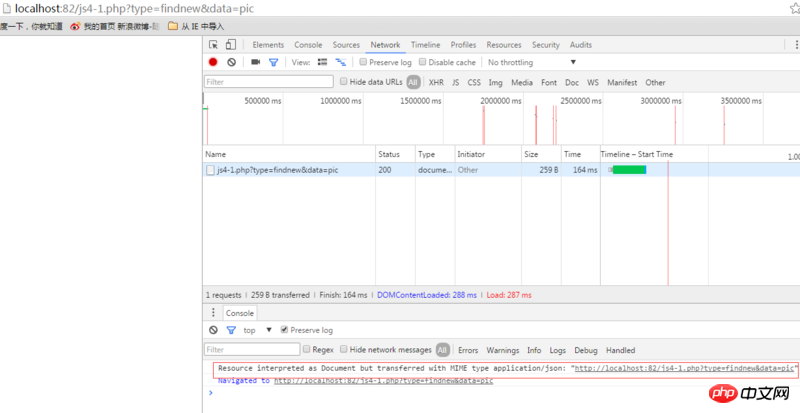Viewport: 800px width, 413px height.
Task: Click the capture screenshots camera icon
Action: [255, 62]
